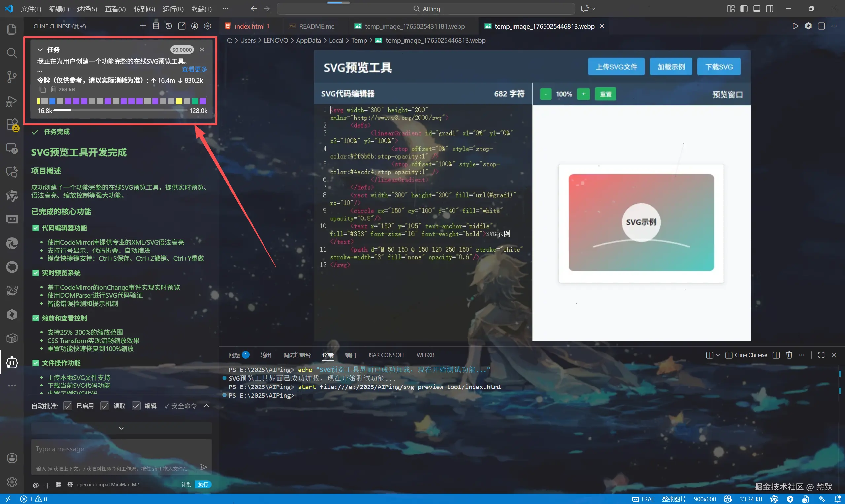Image resolution: width=845 pixels, height=504 pixels.
Task: Switch to 计划 mode button
Action: point(186,484)
